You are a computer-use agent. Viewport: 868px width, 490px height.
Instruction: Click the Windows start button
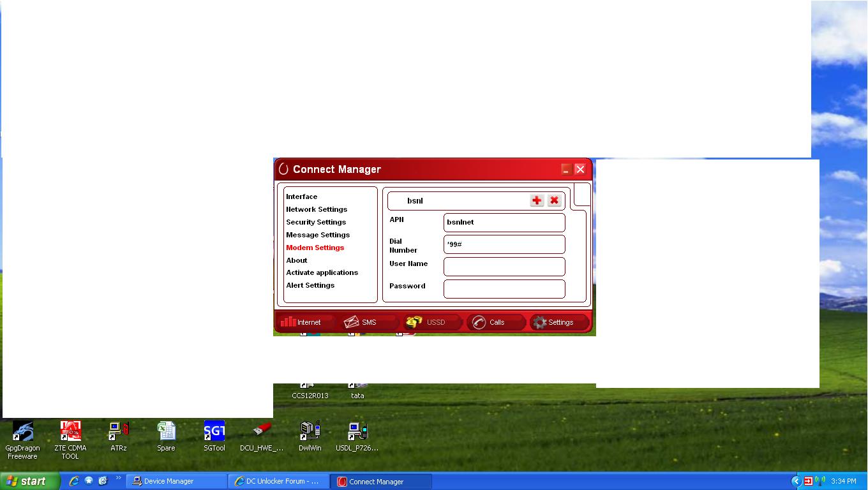[29, 481]
